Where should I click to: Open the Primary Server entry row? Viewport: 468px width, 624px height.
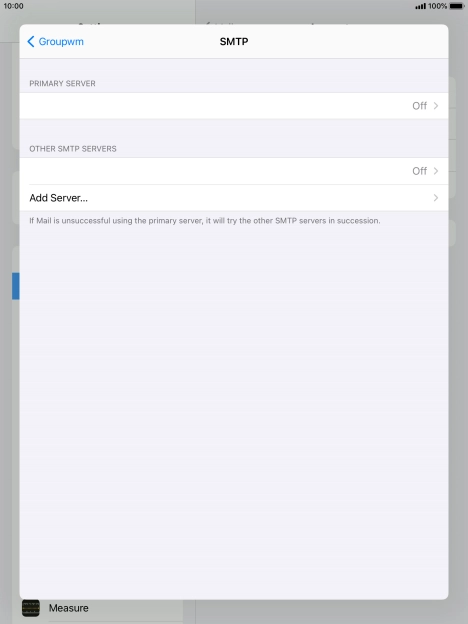coord(234,106)
